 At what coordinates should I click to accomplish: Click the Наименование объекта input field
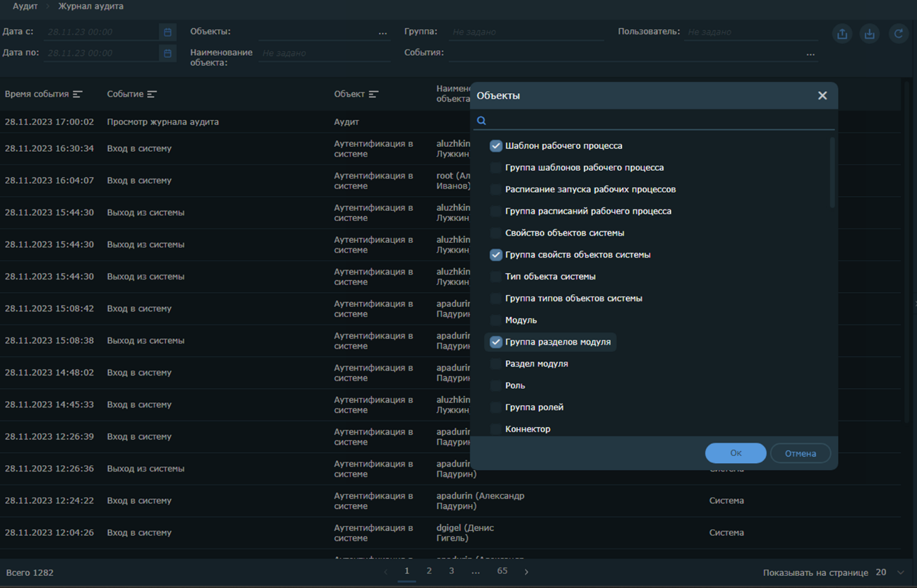[324, 54]
